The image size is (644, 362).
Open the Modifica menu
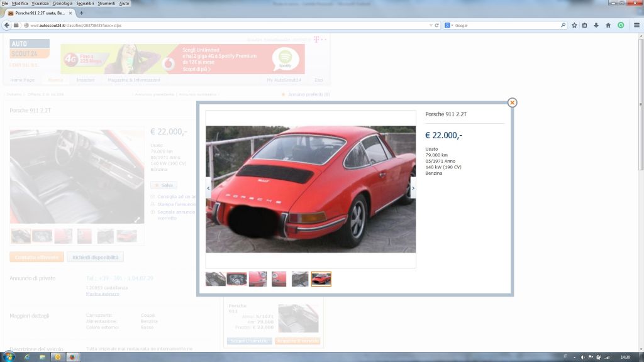(x=19, y=3)
